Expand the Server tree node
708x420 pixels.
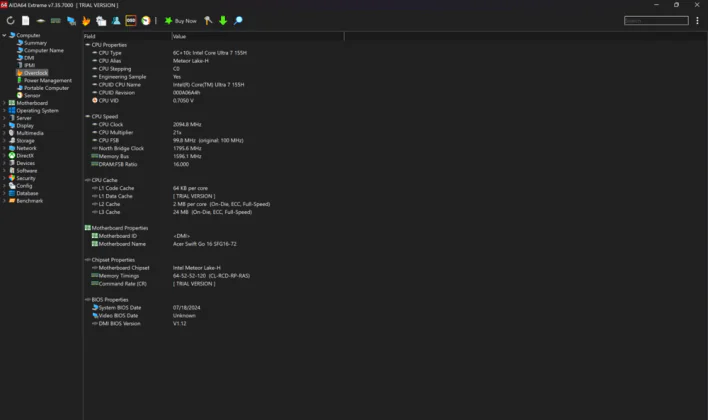click(x=4, y=118)
